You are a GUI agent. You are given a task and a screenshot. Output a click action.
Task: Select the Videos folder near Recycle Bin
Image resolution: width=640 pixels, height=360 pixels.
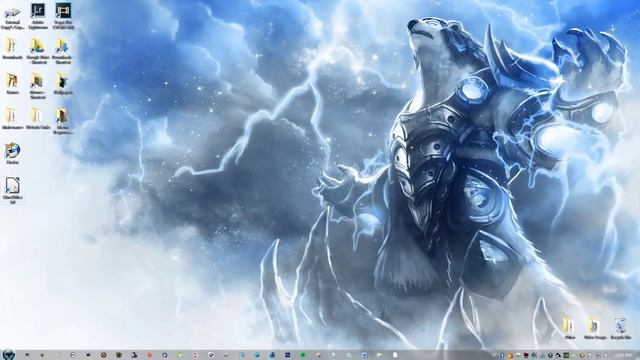coord(569,329)
